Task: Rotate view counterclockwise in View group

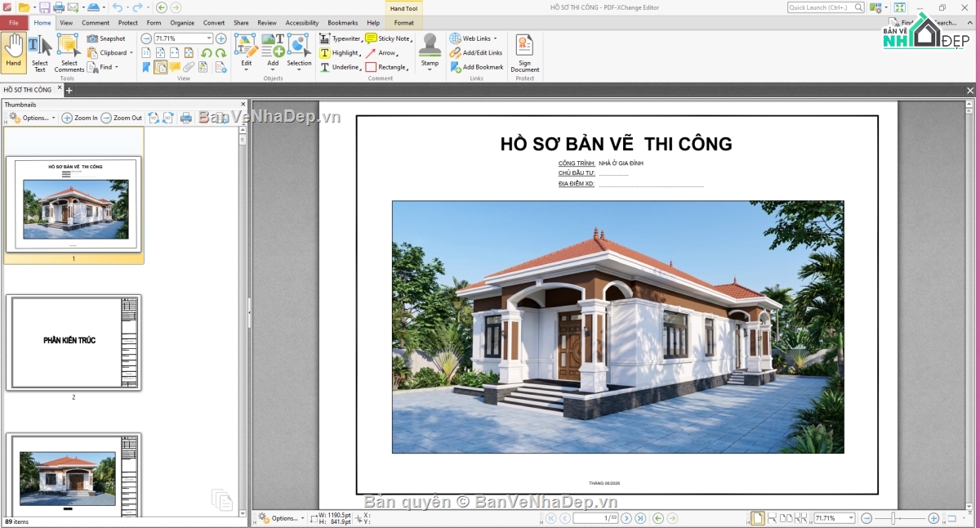Action: click(x=206, y=53)
